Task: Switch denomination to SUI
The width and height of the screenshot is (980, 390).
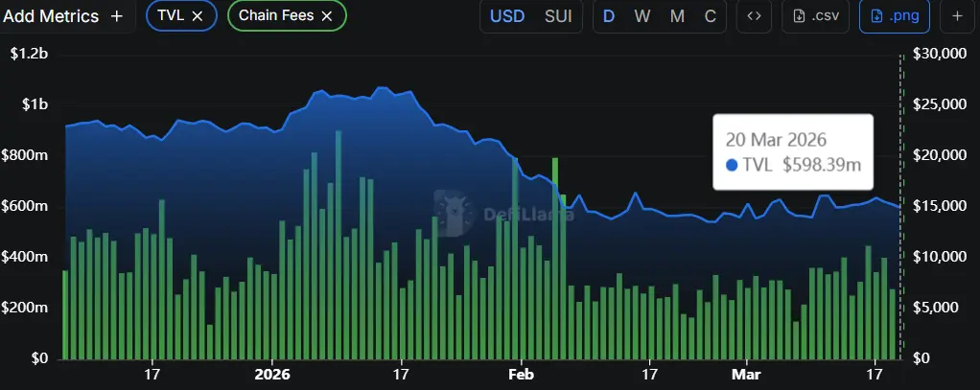Action: click(x=557, y=16)
